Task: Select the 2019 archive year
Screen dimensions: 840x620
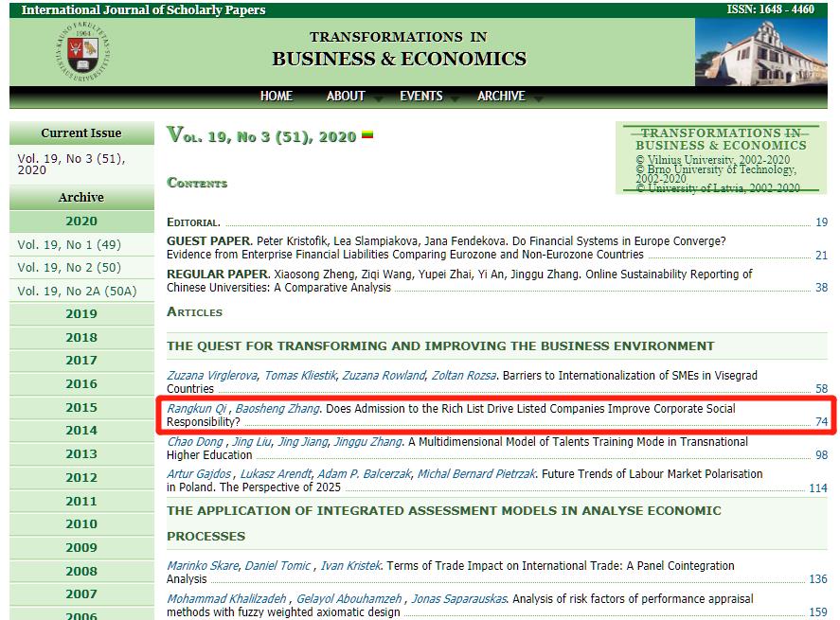Action: (x=81, y=314)
